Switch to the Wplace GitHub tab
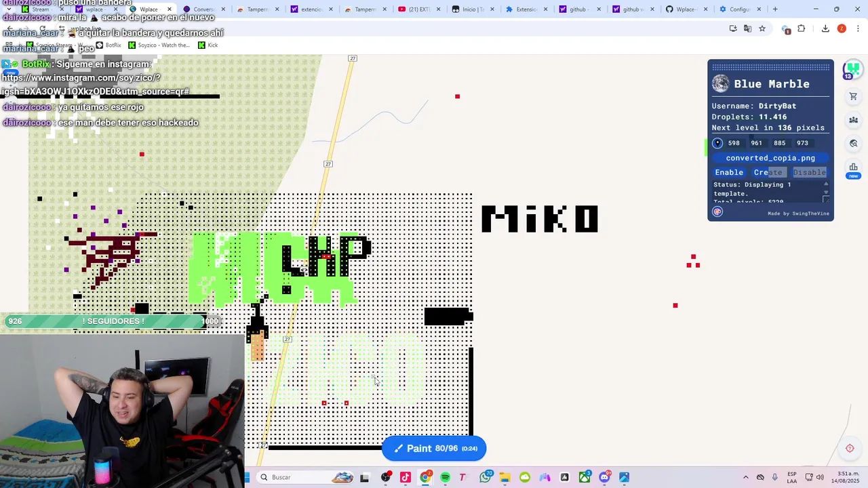The width and height of the screenshot is (868, 488). tap(685, 9)
